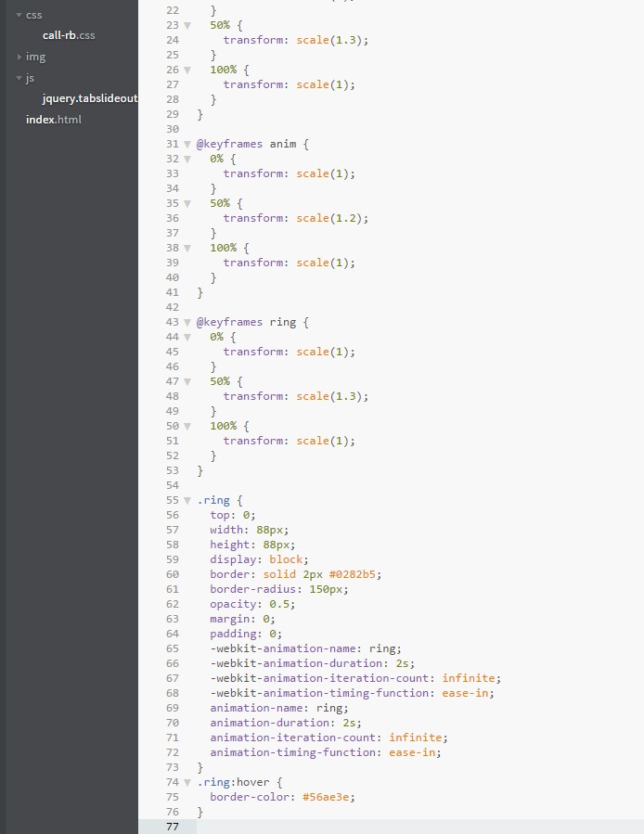The width and height of the screenshot is (644, 834).
Task: Fold the 100% block at line 38
Action: pos(187,248)
